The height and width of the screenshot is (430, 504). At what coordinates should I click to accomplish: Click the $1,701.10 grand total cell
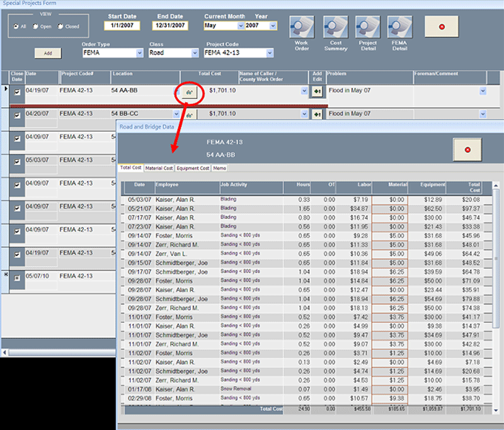471,409
